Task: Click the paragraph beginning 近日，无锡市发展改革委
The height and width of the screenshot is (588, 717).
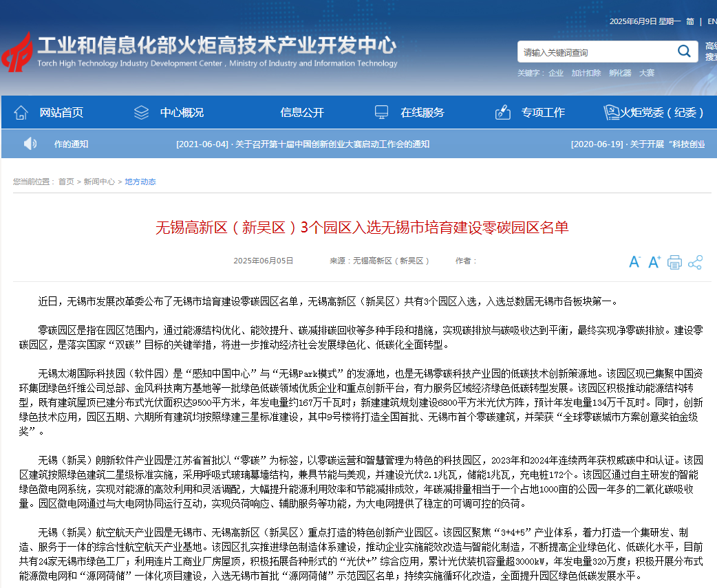Action: click(328, 301)
